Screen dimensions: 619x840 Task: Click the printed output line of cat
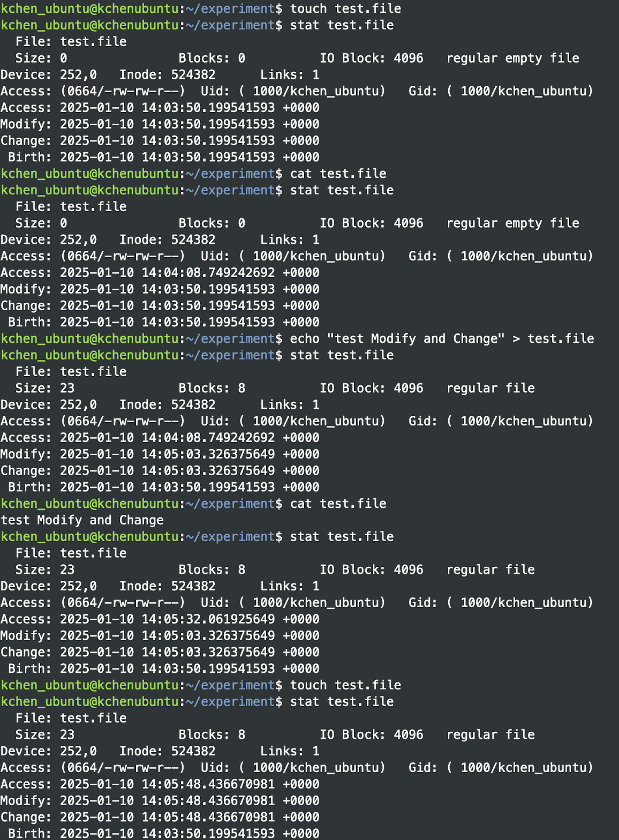coord(82,520)
